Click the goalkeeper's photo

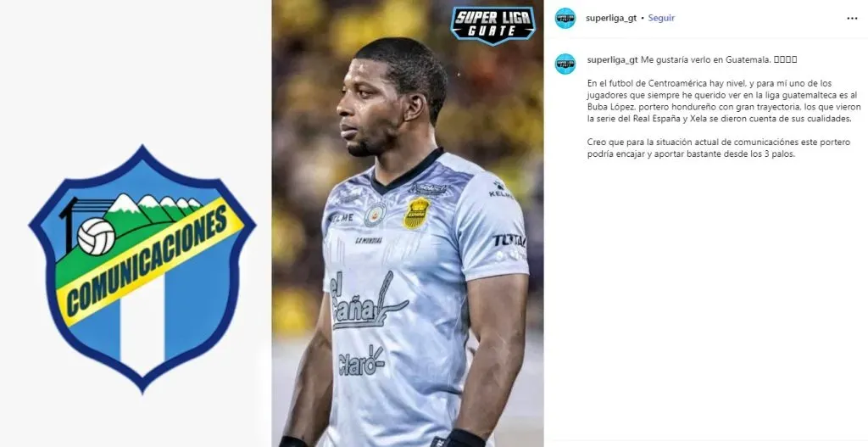coord(408,223)
